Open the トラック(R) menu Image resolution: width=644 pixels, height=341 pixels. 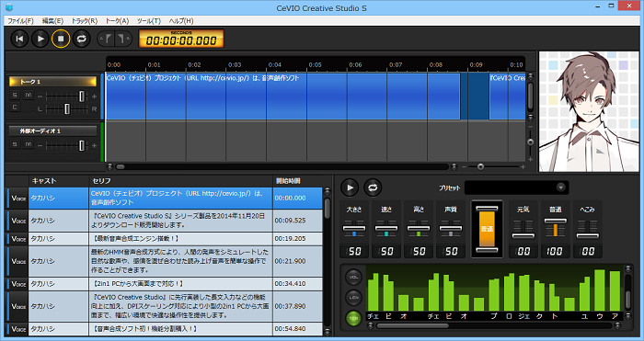pos(85,20)
